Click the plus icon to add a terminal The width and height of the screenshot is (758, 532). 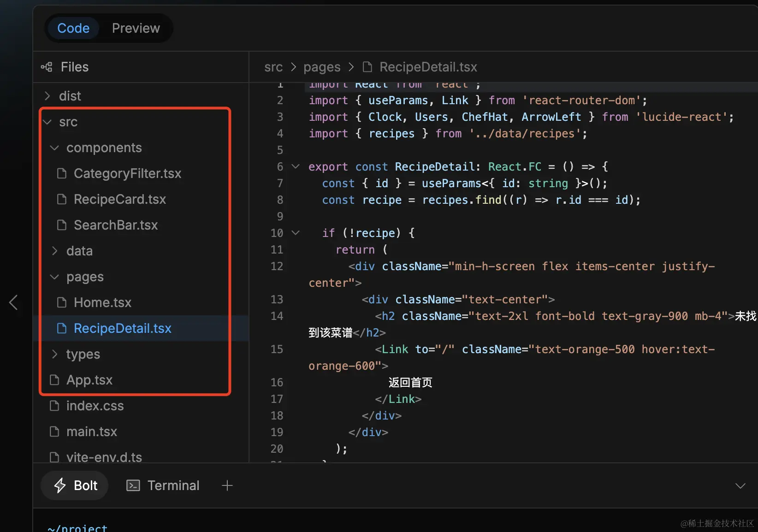pos(227,485)
